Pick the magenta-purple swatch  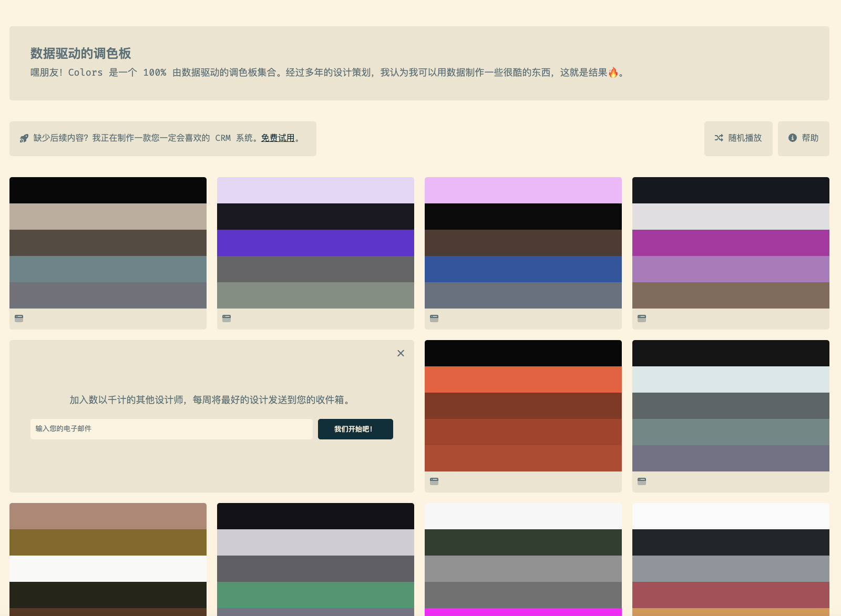(731, 243)
